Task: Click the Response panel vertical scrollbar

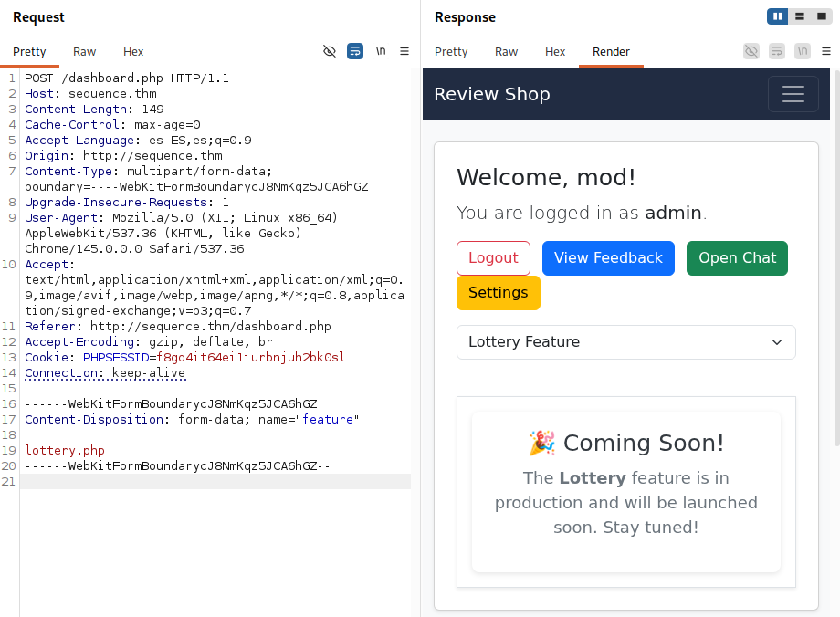Action: pos(836,257)
